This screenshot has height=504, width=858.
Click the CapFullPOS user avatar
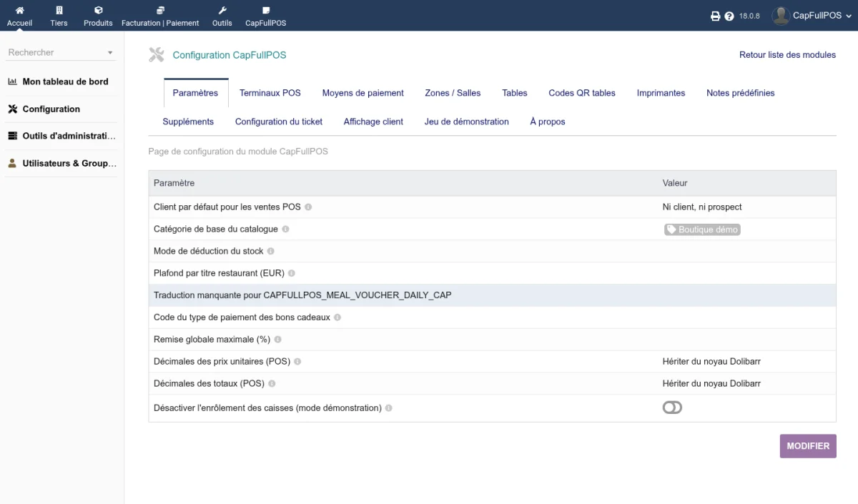(x=781, y=16)
